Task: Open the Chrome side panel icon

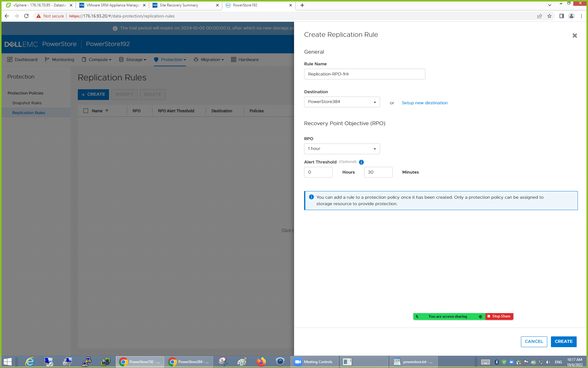Action: point(561,16)
